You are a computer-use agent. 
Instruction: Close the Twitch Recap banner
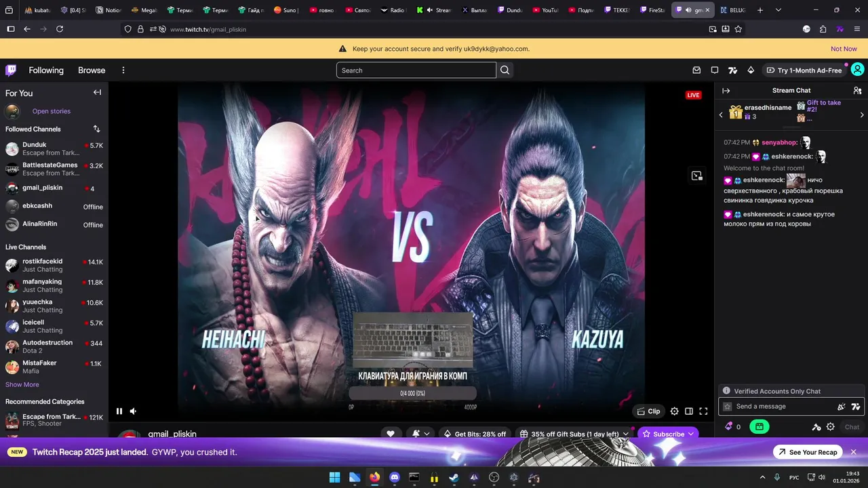854,452
